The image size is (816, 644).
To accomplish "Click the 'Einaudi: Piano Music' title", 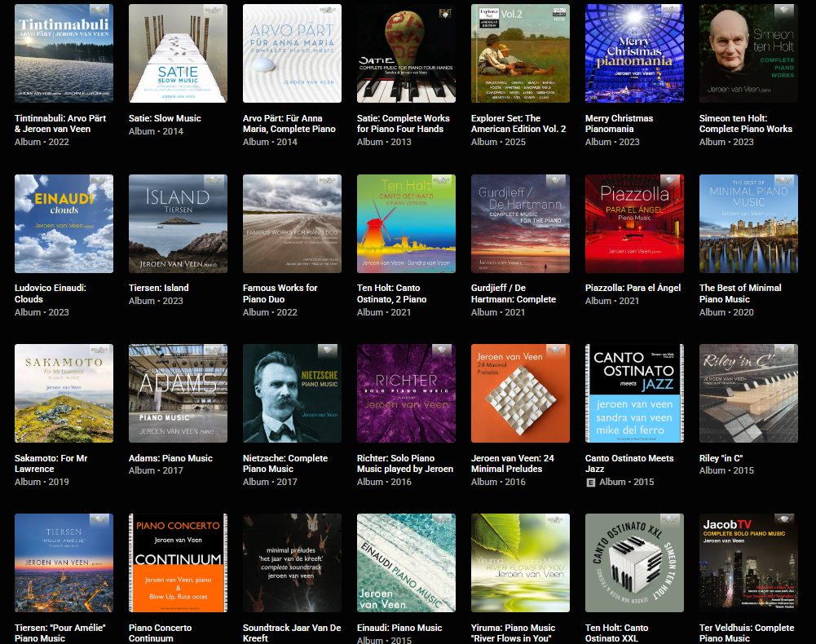I will pos(399,628).
